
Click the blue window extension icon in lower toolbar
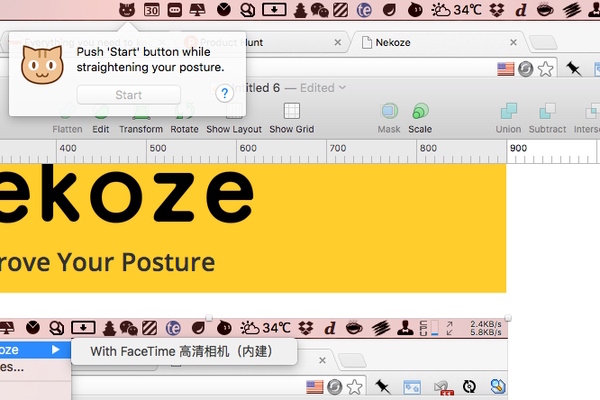[412, 387]
